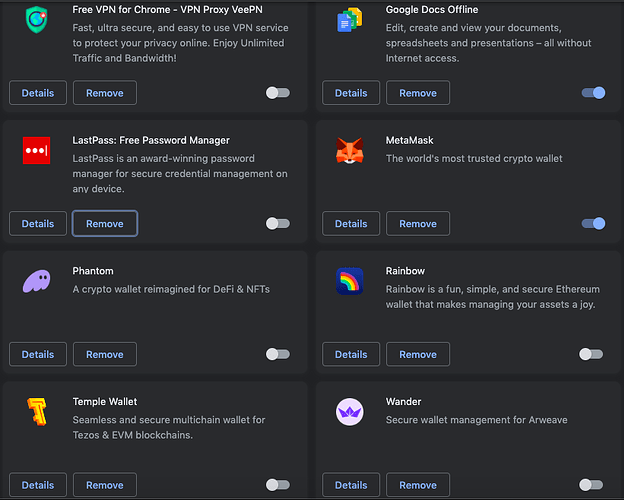The width and height of the screenshot is (624, 500).
Task: Click the 'Wander' title text
Action: coord(403,401)
